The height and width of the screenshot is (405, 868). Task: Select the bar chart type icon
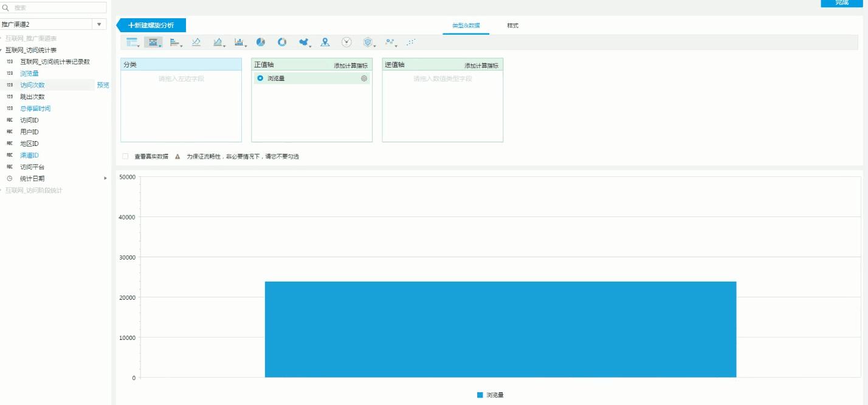154,42
